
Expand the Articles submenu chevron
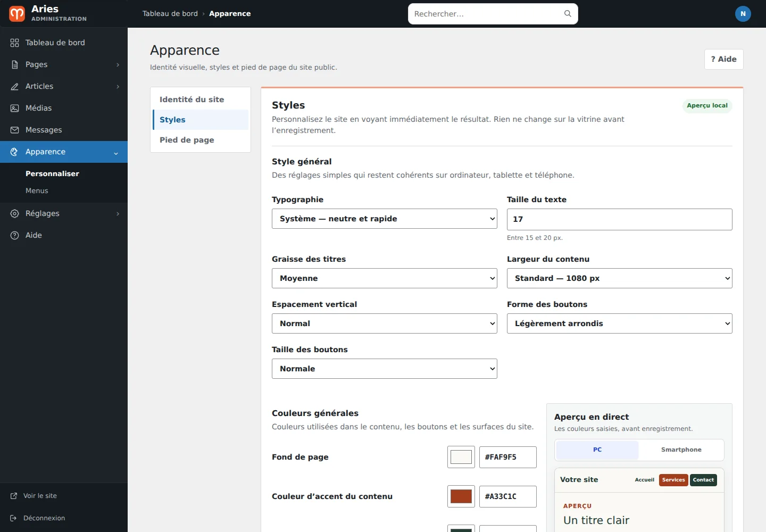point(118,87)
